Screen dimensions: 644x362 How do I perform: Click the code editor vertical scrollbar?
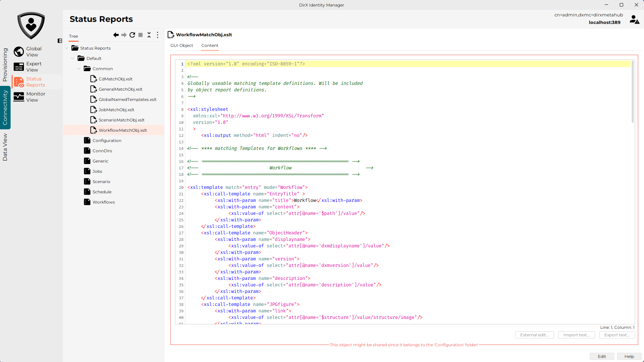632,92
